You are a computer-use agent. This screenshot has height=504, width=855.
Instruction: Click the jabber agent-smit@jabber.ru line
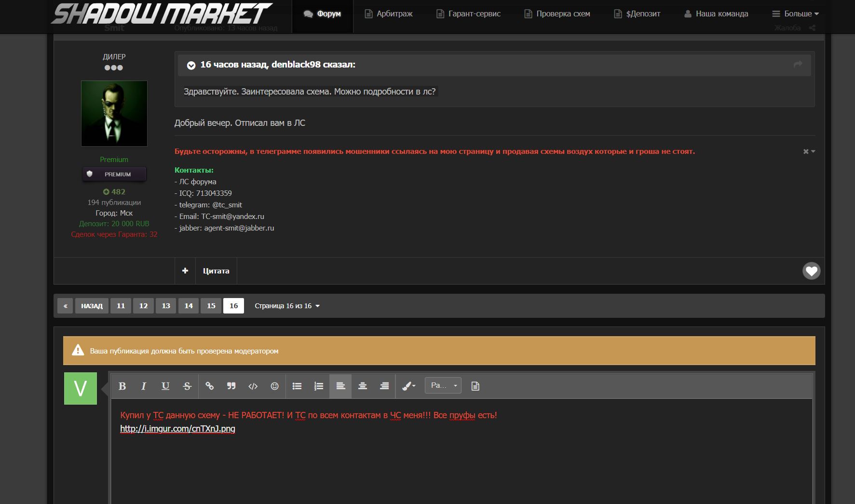point(224,228)
